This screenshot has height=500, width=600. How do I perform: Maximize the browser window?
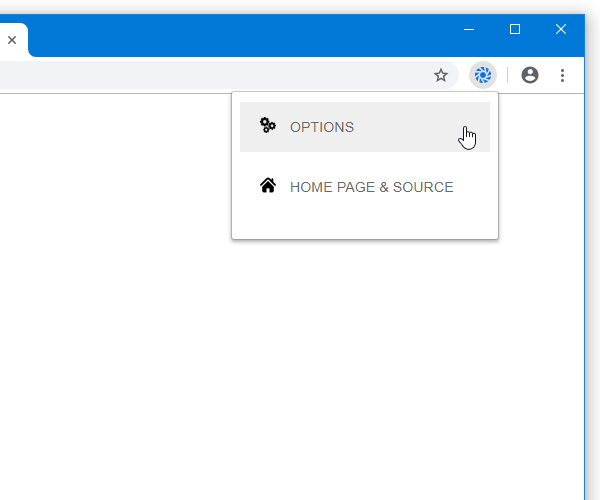(x=515, y=29)
